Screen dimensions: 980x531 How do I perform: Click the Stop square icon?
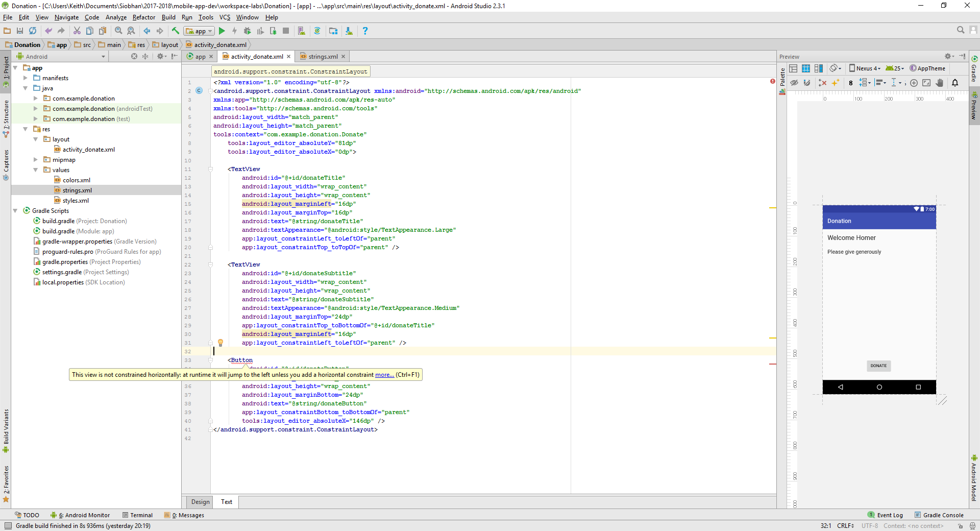[x=286, y=31]
